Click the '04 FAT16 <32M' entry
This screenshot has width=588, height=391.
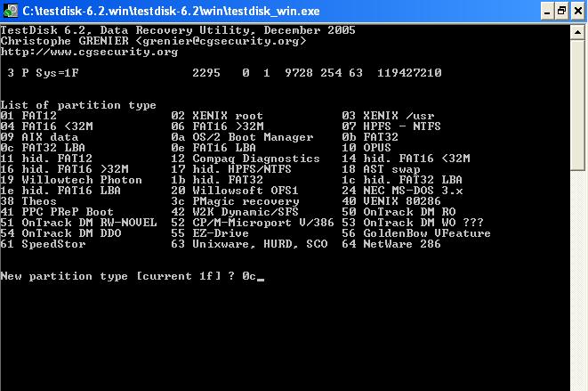click(46, 126)
